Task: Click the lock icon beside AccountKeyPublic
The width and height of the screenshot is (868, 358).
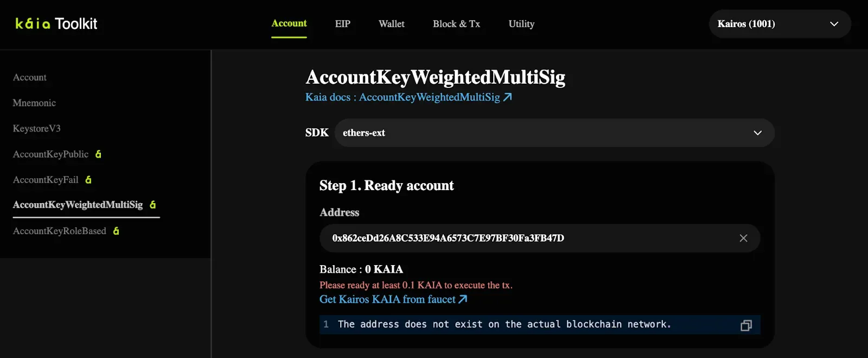Action: 98,154
